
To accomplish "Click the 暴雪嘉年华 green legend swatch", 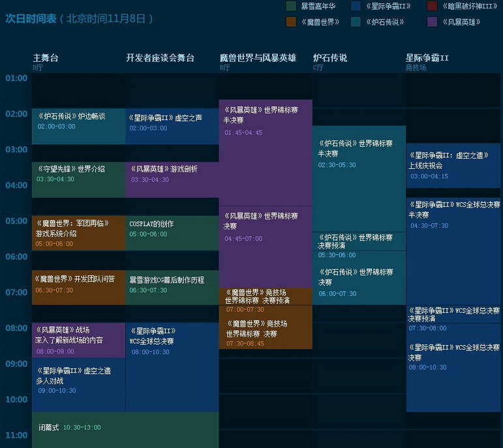I will click(291, 6).
